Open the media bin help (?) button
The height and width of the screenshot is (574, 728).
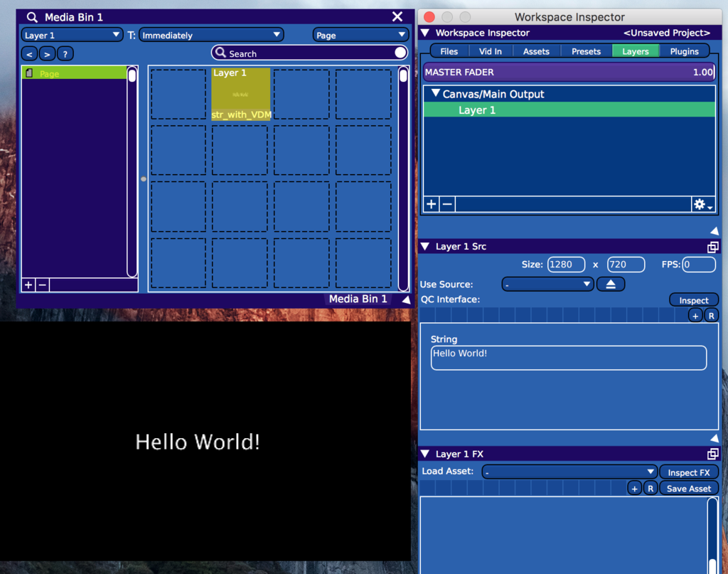click(65, 54)
